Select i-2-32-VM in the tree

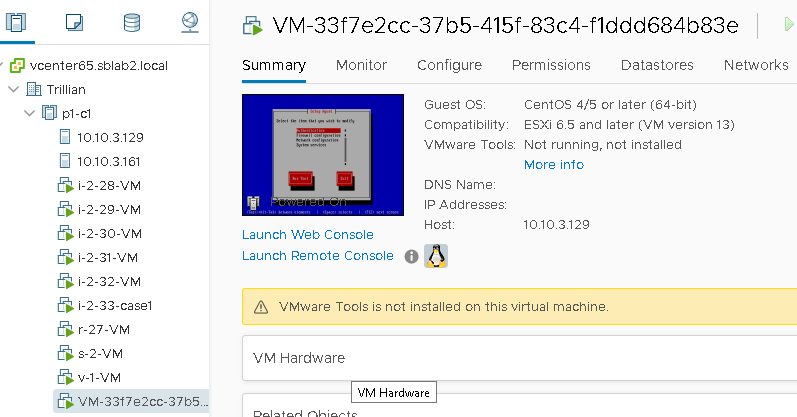[109, 281]
